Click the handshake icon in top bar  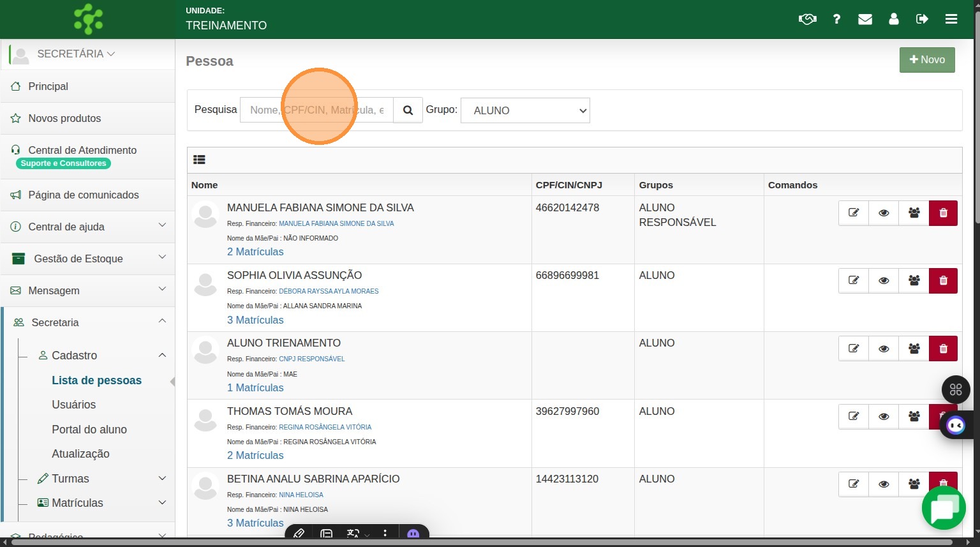pyautogui.click(x=807, y=19)
